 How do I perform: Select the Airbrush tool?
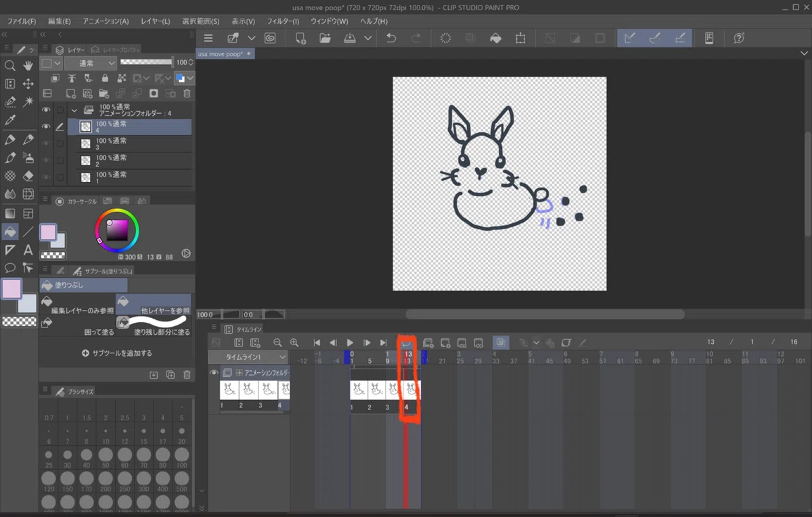tap(28, 158)
